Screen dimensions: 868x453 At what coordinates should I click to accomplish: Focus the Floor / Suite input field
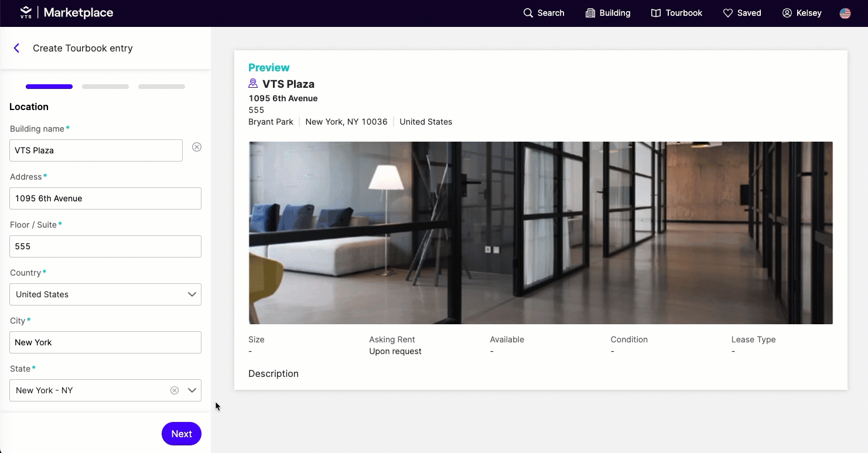[105, 246]
